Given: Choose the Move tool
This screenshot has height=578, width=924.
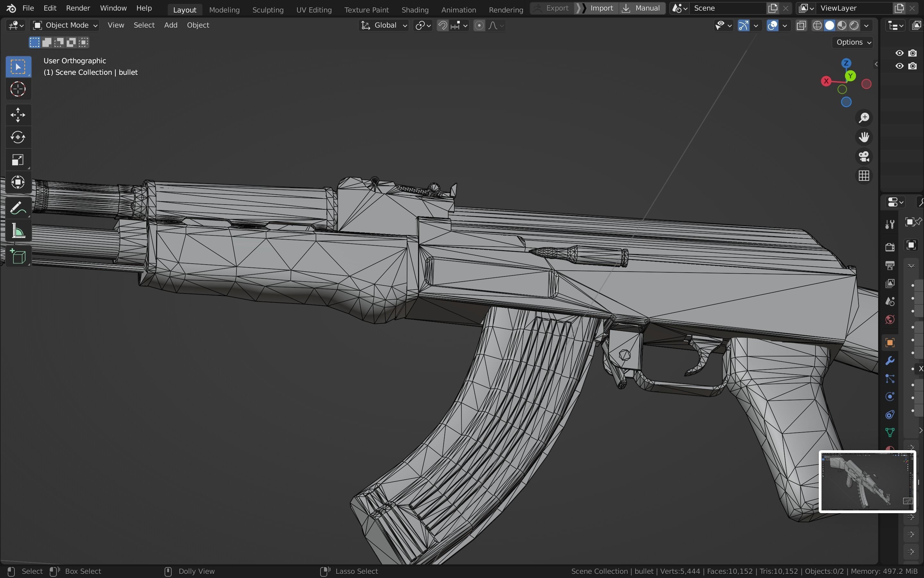Looking at the screenshot, I should tap(18, 115).
